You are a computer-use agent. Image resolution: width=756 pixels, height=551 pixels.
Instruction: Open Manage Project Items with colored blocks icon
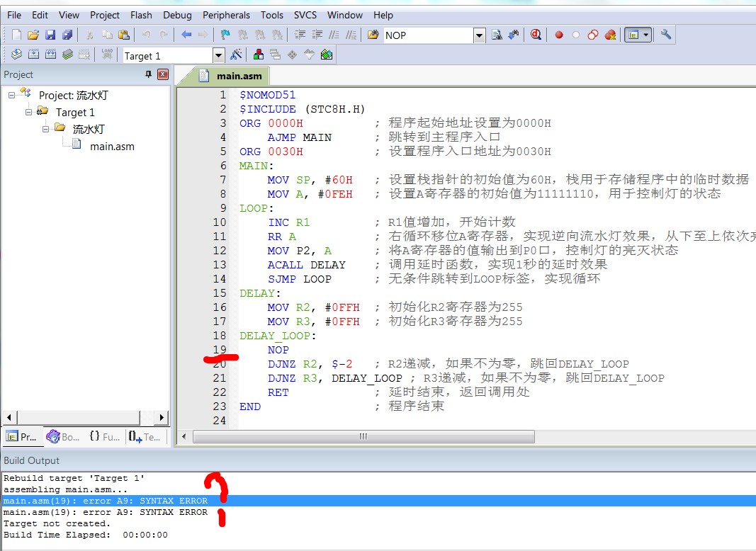(259, 55)
